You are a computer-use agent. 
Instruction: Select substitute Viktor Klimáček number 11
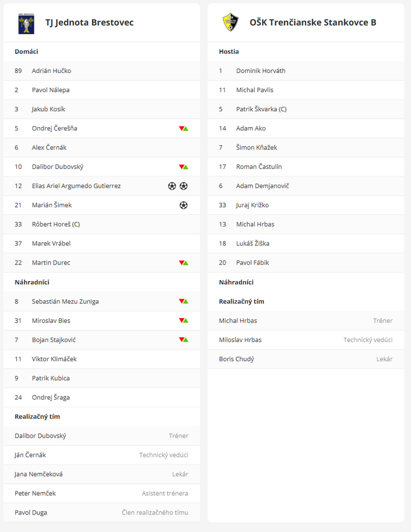[54, 359]
